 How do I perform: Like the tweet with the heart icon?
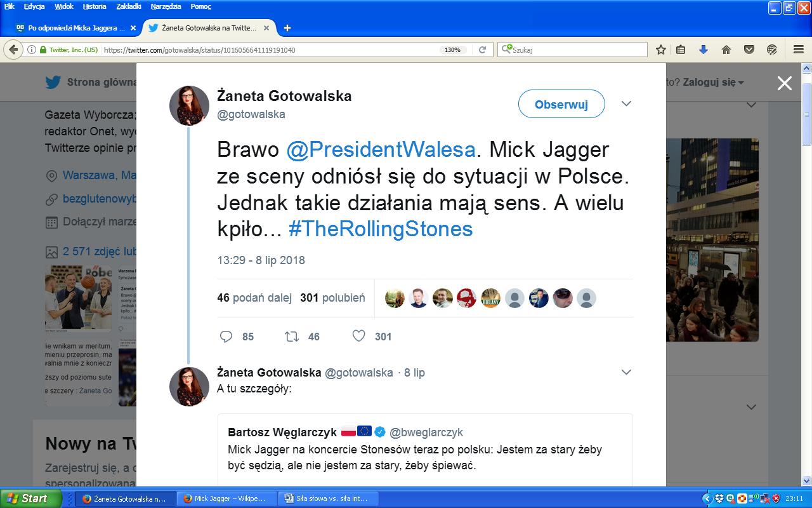(359, 337)
